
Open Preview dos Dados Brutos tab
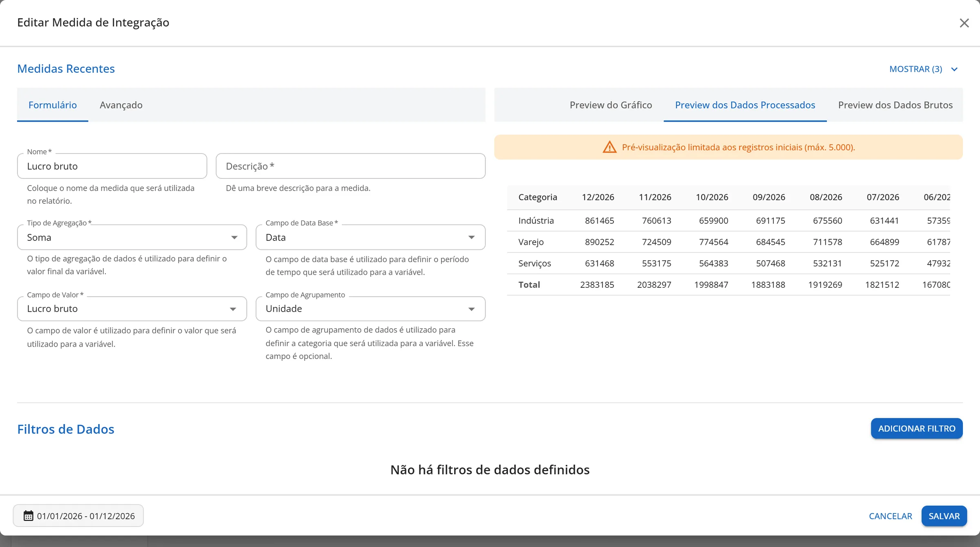click(895, 105)
